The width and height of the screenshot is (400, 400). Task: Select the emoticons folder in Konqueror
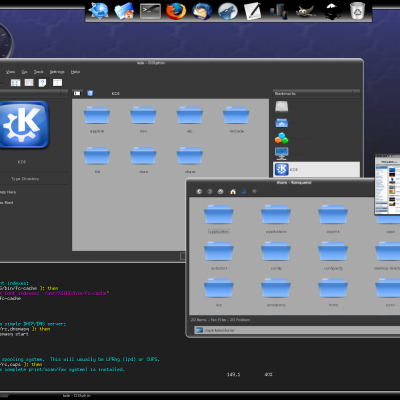[276, 293]
